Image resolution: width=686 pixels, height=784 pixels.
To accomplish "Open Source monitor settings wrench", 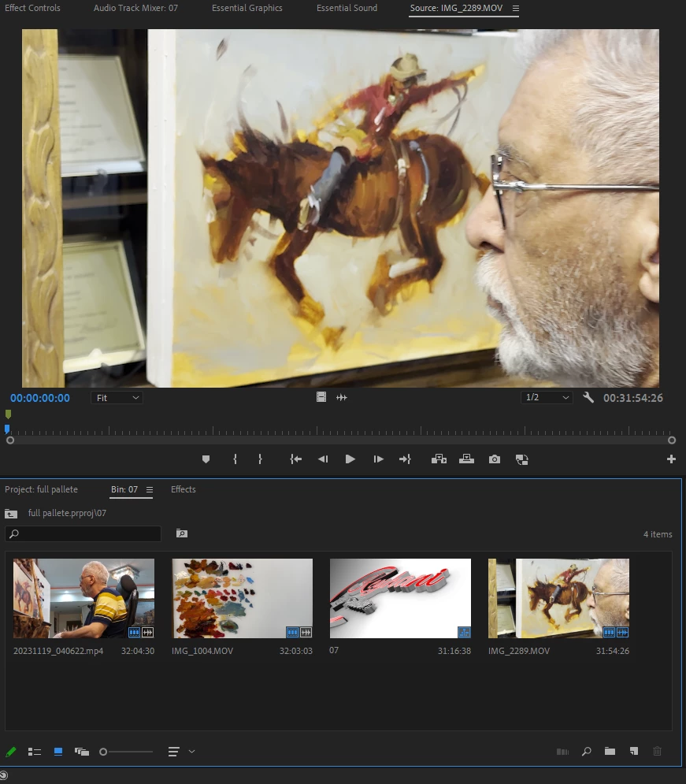I will tap(588, 397).
